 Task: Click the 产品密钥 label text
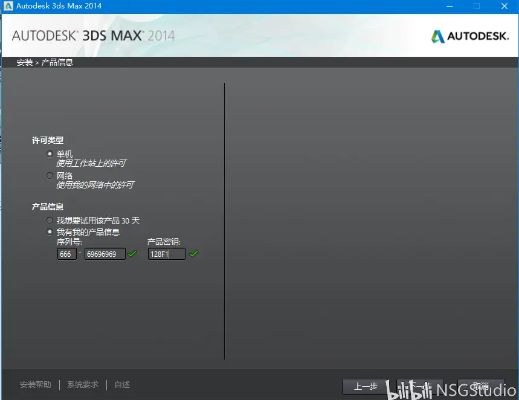click(x=164, y=242)
